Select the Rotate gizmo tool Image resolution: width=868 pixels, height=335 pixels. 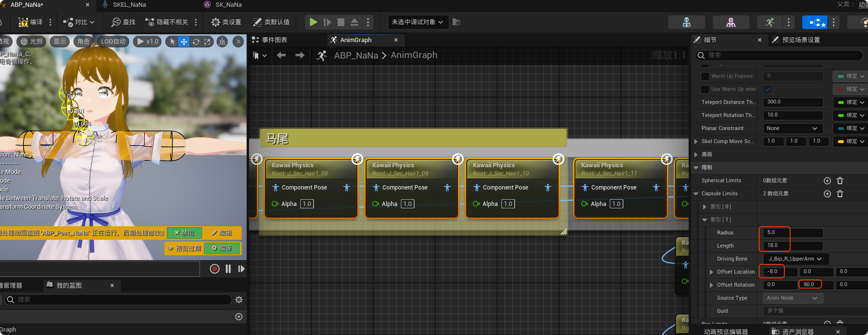point(196,42)
